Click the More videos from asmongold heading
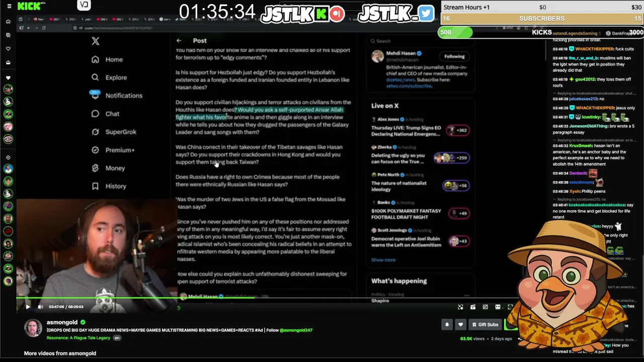 click(x=60, y=353)
